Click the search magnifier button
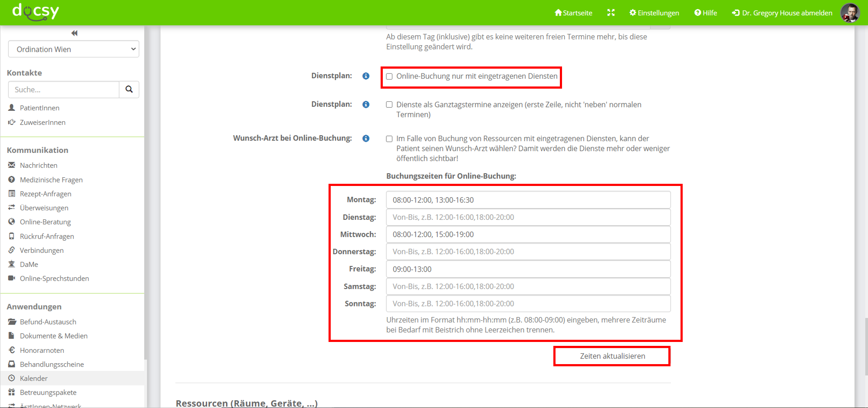 coord(129,90)
